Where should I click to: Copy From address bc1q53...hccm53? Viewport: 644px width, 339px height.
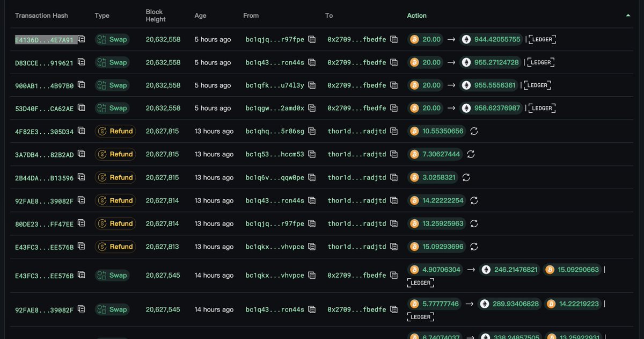[312, 154]
